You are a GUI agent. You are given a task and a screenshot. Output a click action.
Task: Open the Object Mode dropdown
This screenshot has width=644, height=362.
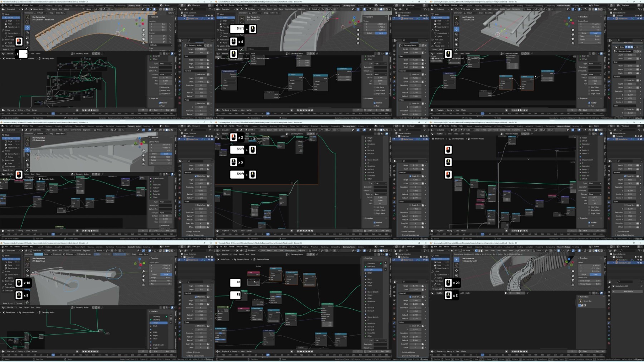pyautogui.click(x=38, y=9)
